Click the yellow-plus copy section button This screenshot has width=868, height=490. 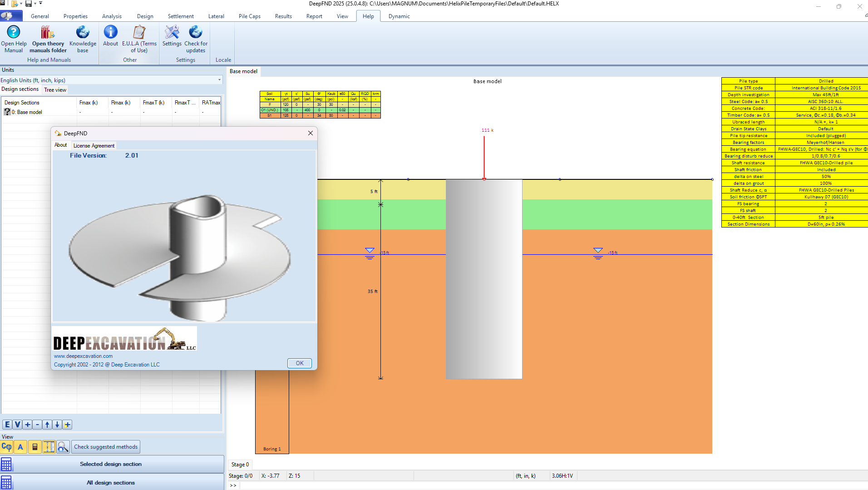[67, 425]
